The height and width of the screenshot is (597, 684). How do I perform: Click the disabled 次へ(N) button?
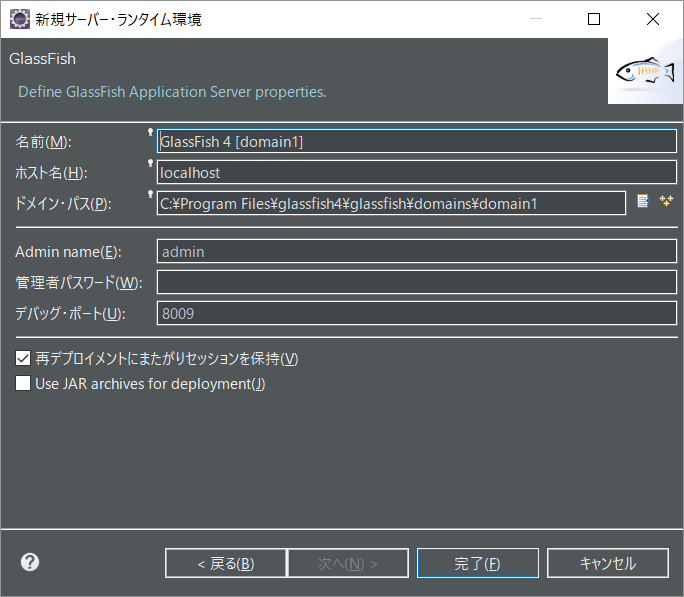coord(348,563)
